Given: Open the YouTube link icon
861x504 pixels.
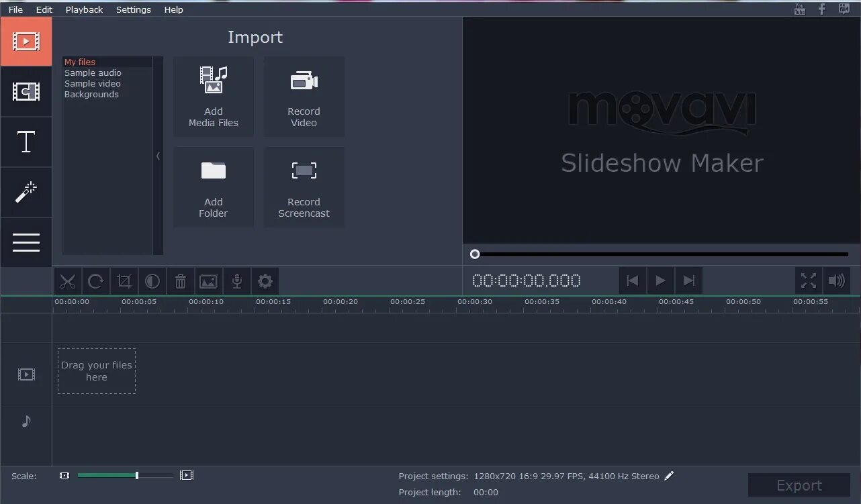Looking at the screenshot, I should 799,9.
